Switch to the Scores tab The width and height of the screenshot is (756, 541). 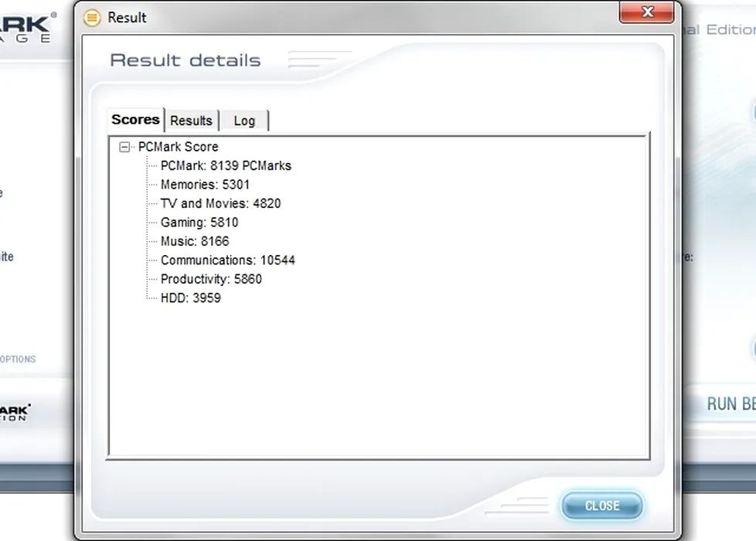click(135, 120)
